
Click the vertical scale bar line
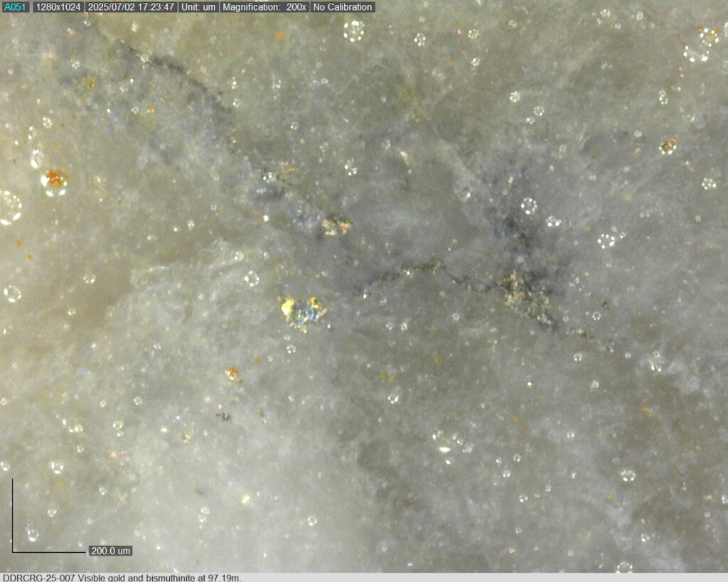tap(13, 515)
